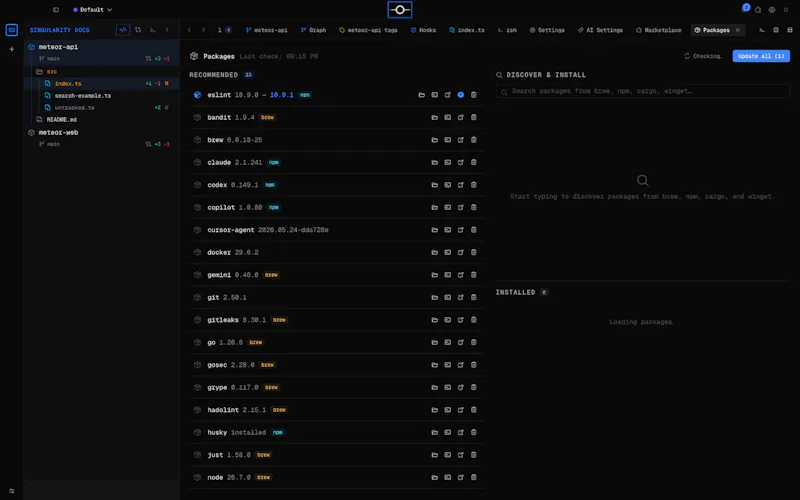Click the workspace counter 1 with badge 4
The height and width of the screenshot is (500, 800).
pos(224,30)
